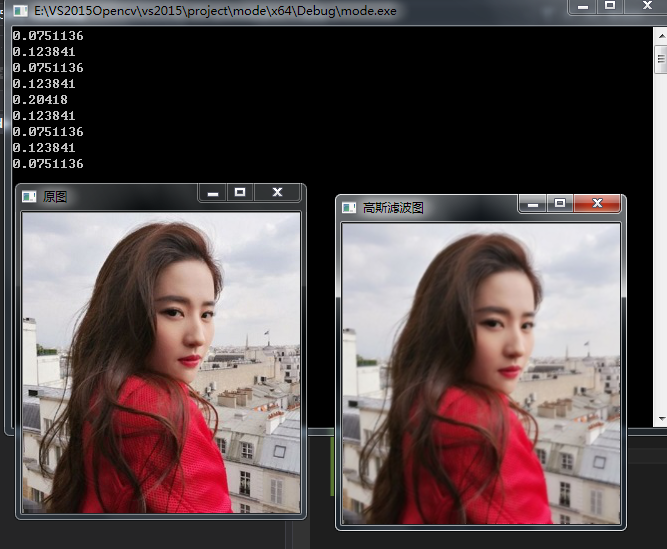
Task: Maximize the 原图 window
Action: [x=240, y=193]
